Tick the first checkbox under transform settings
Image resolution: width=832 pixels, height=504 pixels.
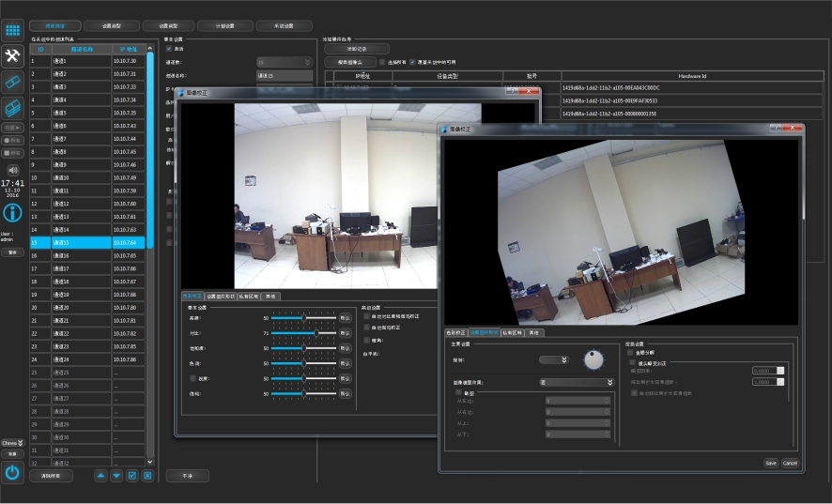pos(630,353)
